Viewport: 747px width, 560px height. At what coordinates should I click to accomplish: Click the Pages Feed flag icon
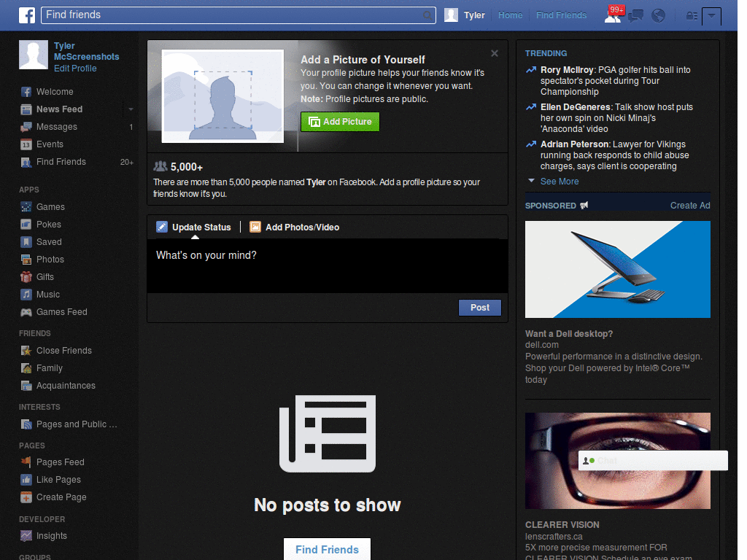point(26,462)
